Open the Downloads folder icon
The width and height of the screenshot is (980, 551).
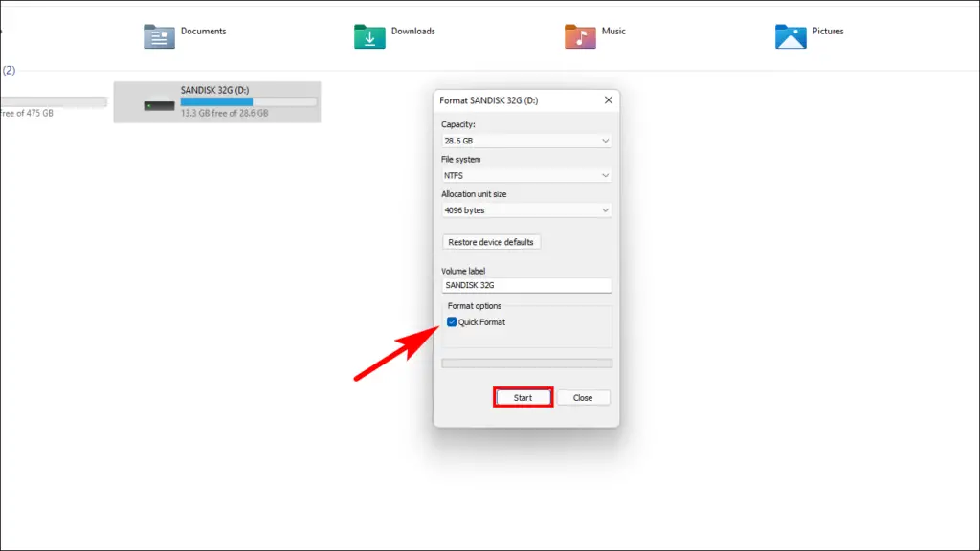click(x=369, y=36)
